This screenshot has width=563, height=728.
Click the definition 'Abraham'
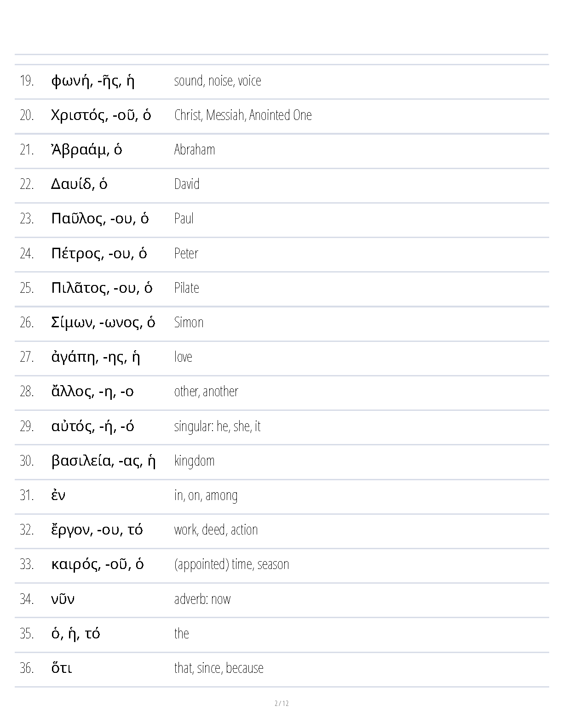point(195,150)
